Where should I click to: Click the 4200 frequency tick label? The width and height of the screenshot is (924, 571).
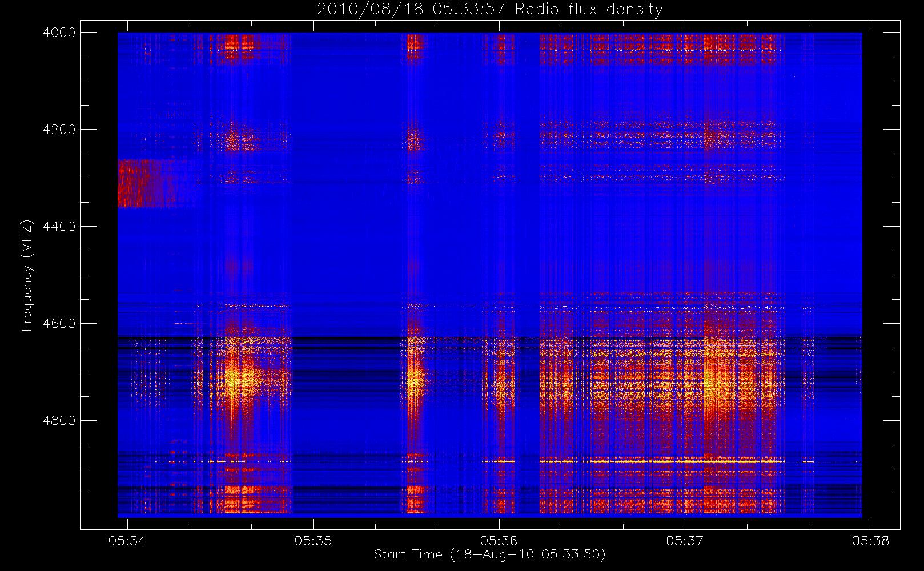pos(59,130)
